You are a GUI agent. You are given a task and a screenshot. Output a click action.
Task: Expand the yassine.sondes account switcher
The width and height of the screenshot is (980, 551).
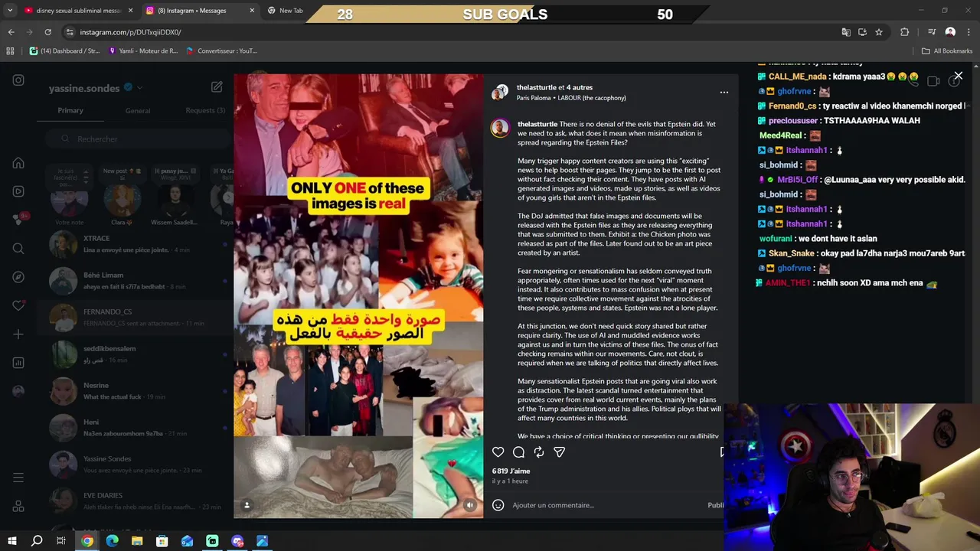click(95, 88)
